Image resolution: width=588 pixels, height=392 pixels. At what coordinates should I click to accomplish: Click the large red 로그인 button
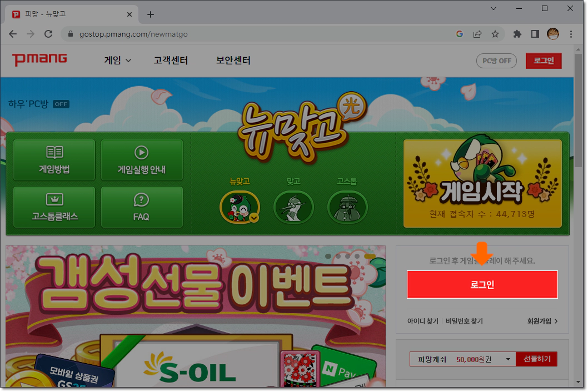[x=482, y=284]
